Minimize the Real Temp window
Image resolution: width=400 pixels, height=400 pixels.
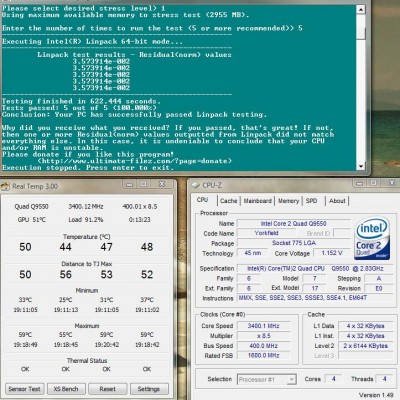pos(130,184)
